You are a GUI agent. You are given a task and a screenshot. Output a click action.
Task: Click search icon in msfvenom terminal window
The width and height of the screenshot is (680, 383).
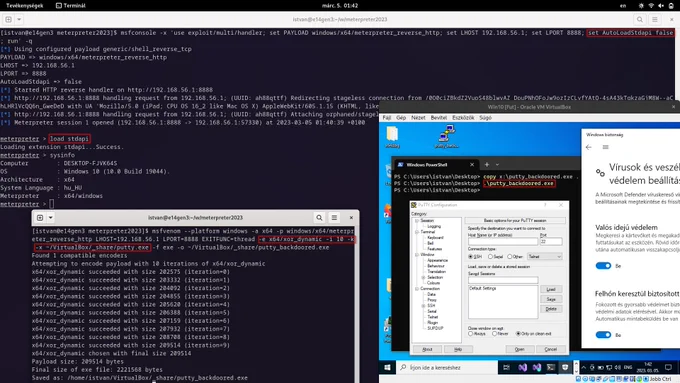(x=319, y=218)
